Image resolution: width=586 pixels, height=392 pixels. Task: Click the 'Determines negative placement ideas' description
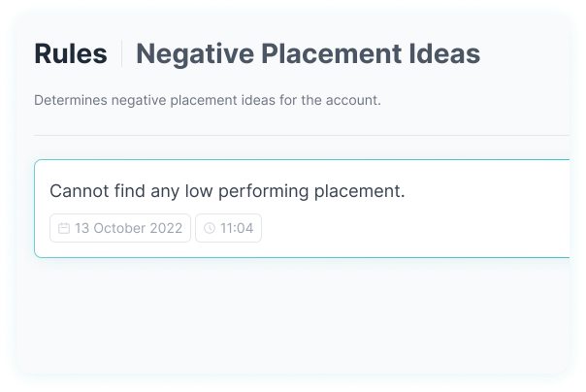[x=208, y=100]
